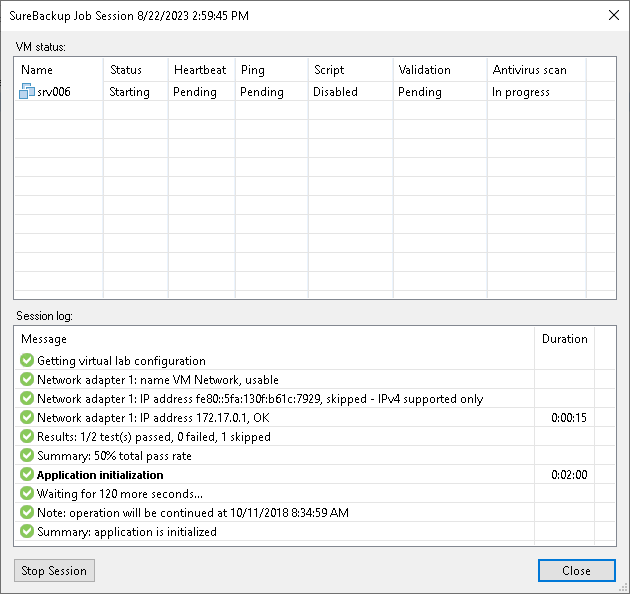The image size is (630, 594).
Task: Click the Disabled value under Script
Action: 335,92
